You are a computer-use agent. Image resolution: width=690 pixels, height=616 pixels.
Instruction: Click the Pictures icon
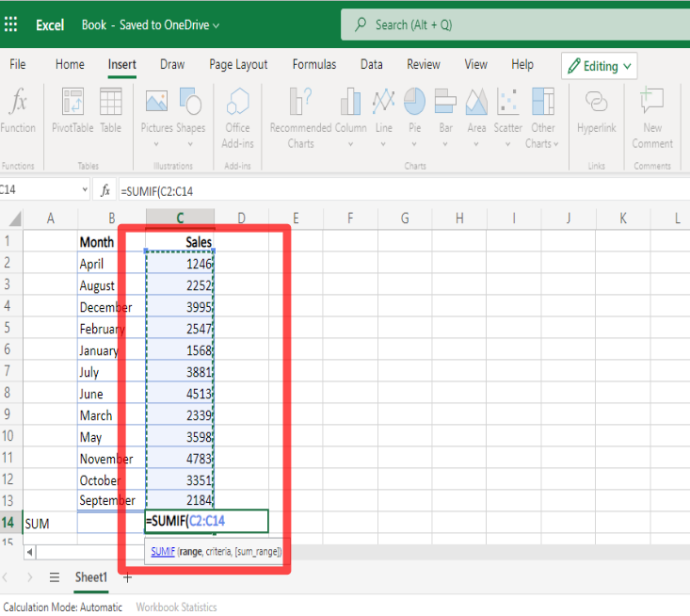[x=156, y=103]
